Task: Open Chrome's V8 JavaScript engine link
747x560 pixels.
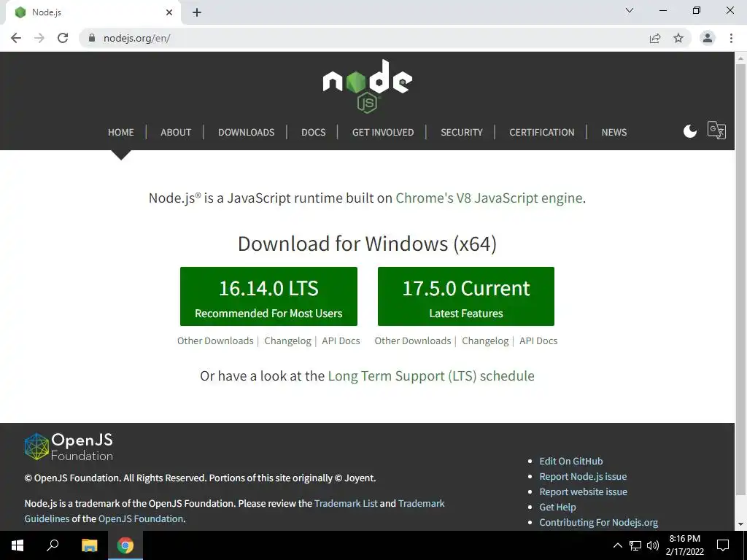Action: [489, 198]
